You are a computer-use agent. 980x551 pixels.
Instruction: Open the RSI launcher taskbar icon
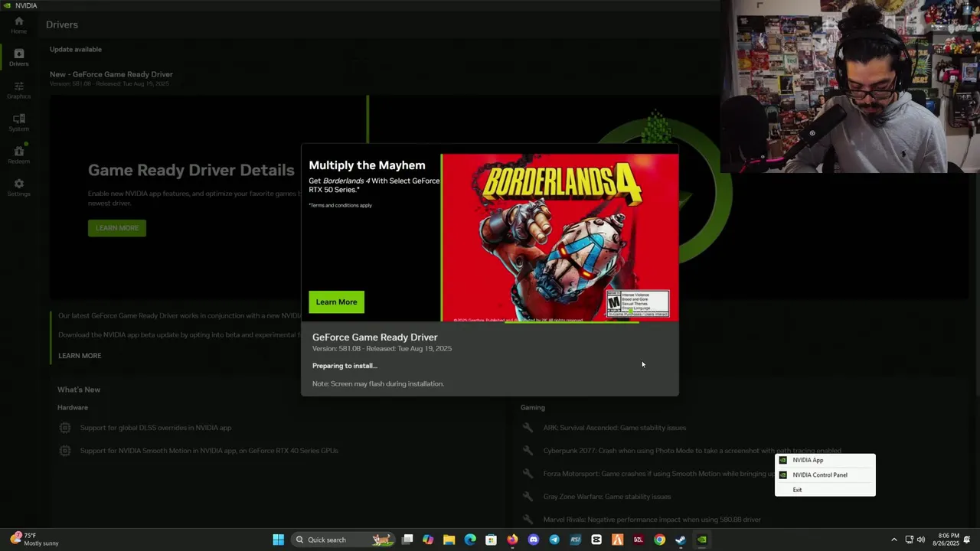tap(576, 540)
